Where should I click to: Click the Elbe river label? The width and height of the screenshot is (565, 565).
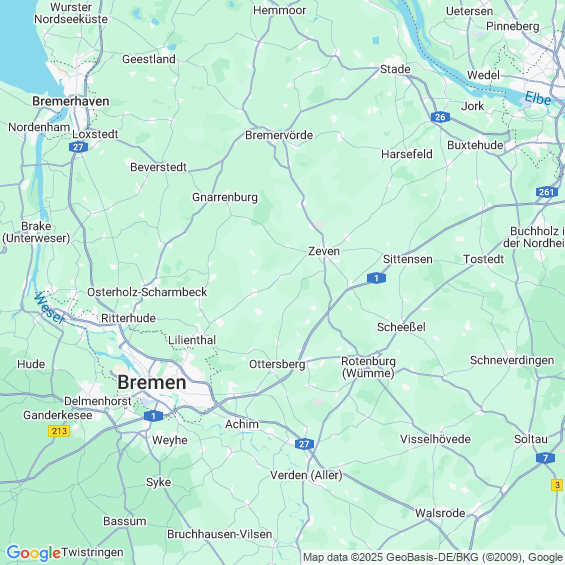click(538, 98)
